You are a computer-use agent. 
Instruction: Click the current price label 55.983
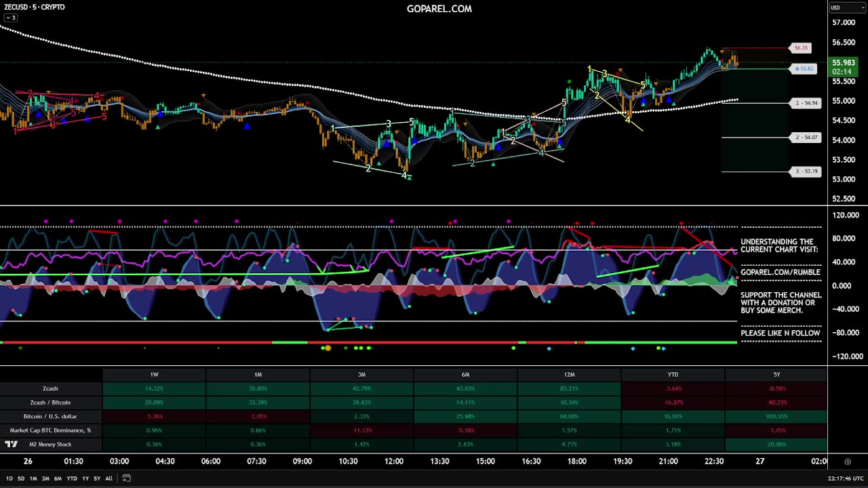(x=844, y=63)
